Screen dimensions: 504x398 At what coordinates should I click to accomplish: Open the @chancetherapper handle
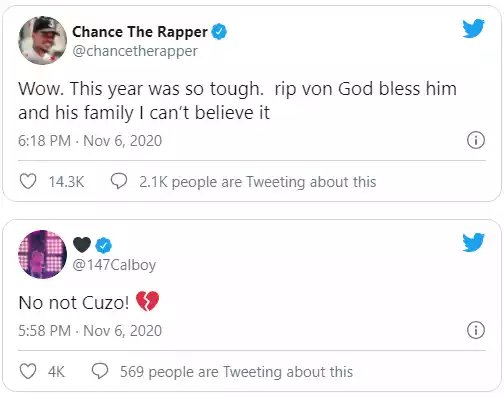point(135,51)
